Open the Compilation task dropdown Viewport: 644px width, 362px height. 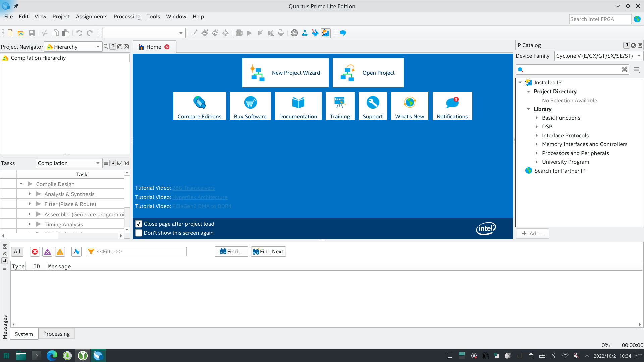point(97,163)
